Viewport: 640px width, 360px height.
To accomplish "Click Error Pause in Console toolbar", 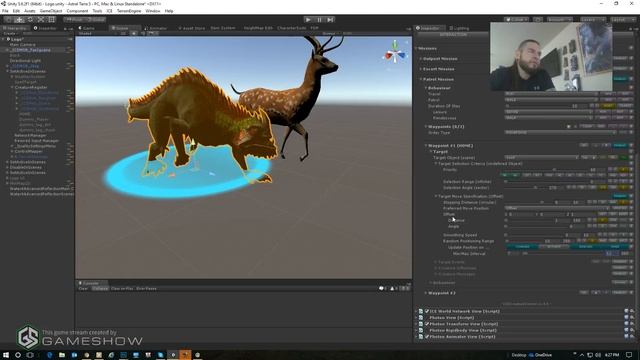I will coord(147,289).
